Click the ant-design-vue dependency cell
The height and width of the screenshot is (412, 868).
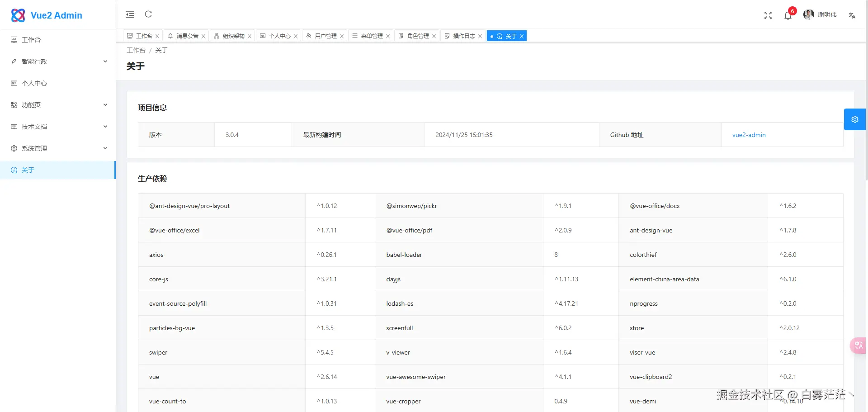pyautogui.click(x=693, y=230)
